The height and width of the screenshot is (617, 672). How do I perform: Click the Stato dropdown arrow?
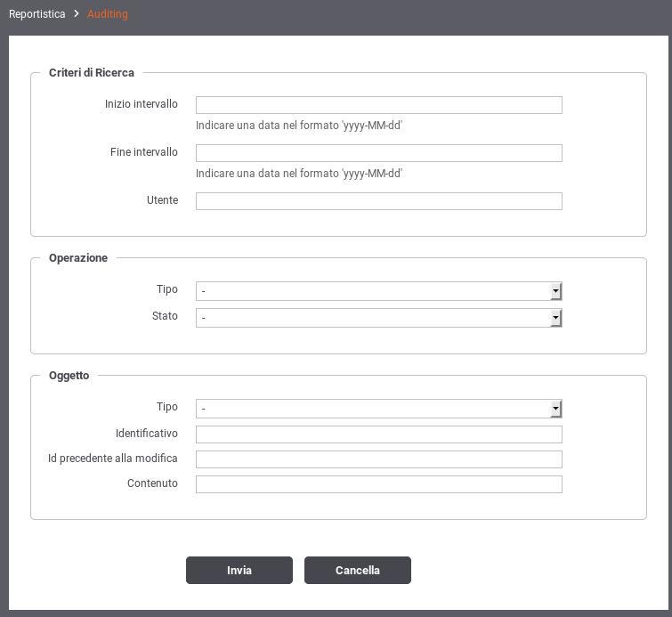coord(556,318)
